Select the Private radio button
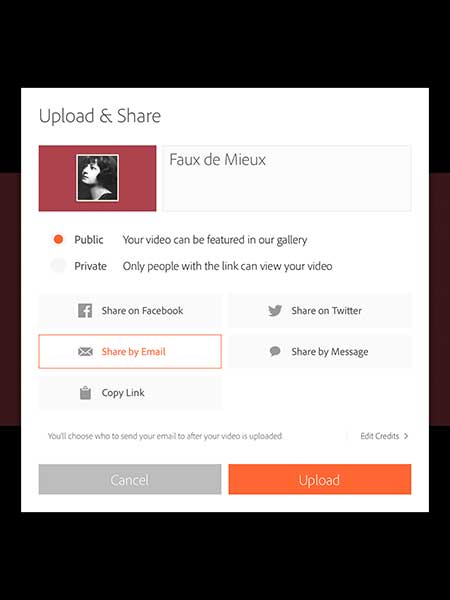The width and height of the screenshot is (450, 600). (58, 266)
